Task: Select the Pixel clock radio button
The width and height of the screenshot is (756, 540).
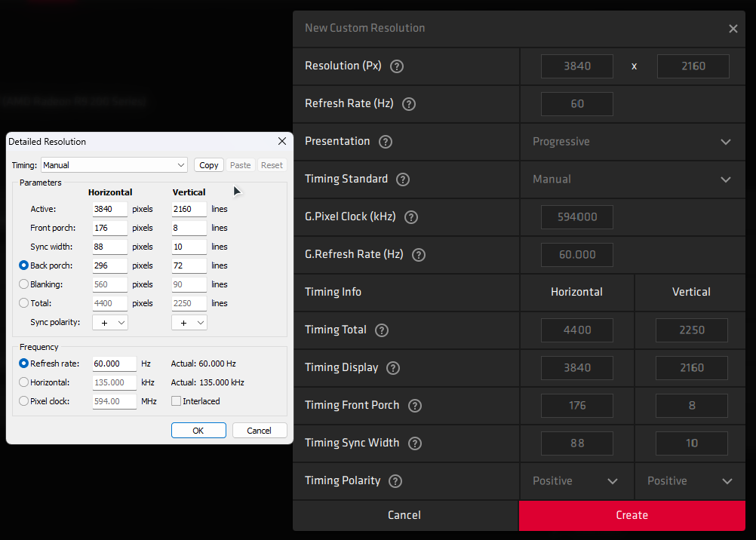Action: (x=24, y=401)
